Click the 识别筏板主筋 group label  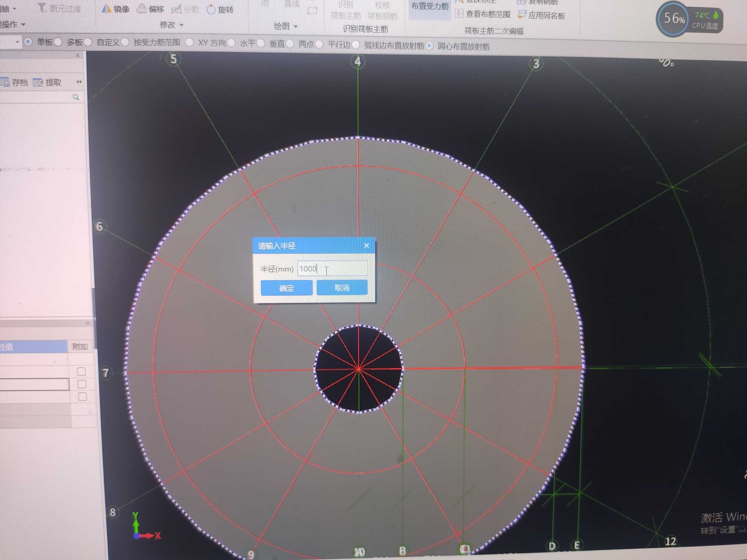365,29
